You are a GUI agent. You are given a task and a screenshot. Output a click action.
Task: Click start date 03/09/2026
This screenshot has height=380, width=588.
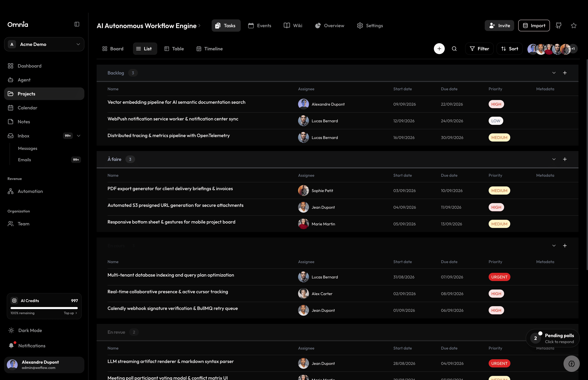pos(404,191)
